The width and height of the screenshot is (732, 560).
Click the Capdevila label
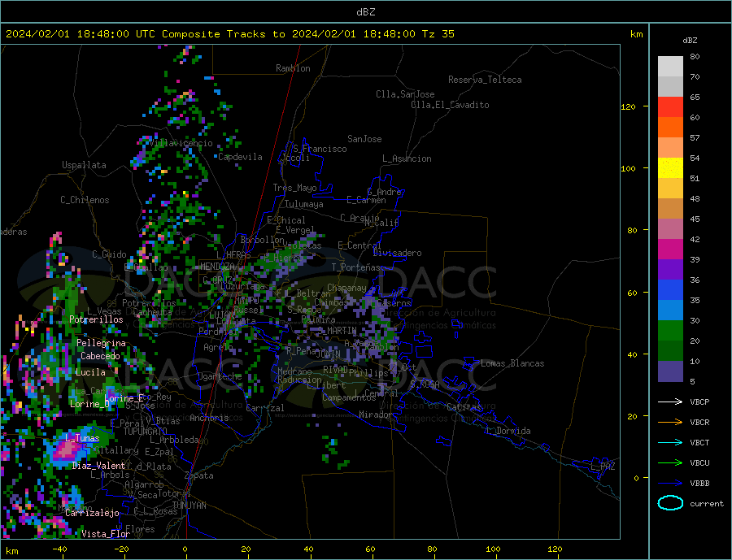pyautogui.click(x=240, y=157)
